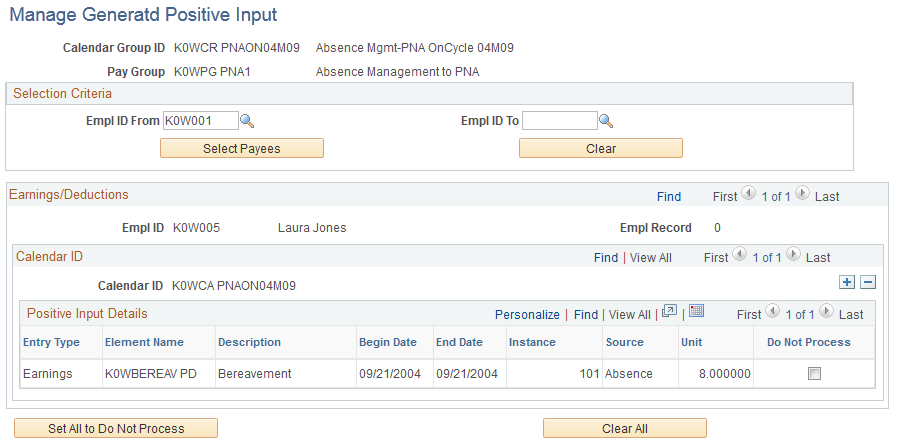Image resolution: width=900 pixels, height=443 pixels.
Task: Select the Absence source cell
Action: point(629,374)
